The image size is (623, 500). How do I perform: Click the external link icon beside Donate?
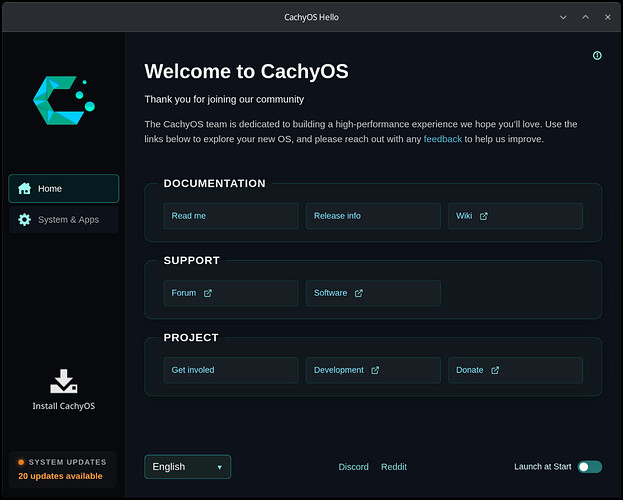495,370
